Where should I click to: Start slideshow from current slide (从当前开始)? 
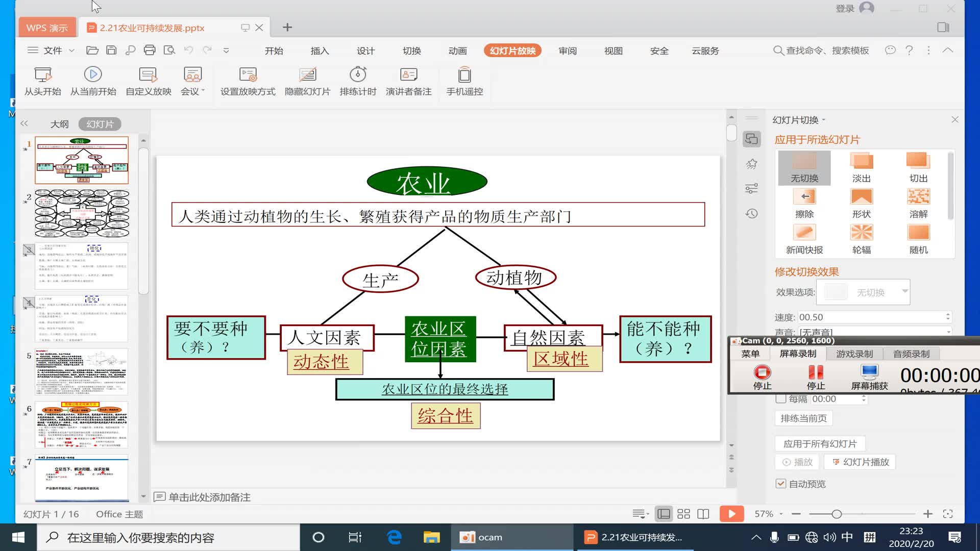[x=93, y=82]
